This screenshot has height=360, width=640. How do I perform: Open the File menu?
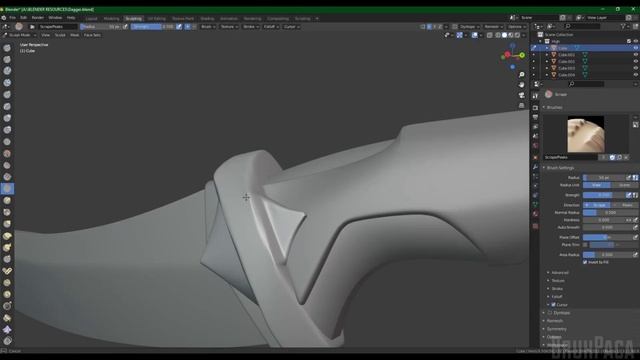(x=13, y=18)
